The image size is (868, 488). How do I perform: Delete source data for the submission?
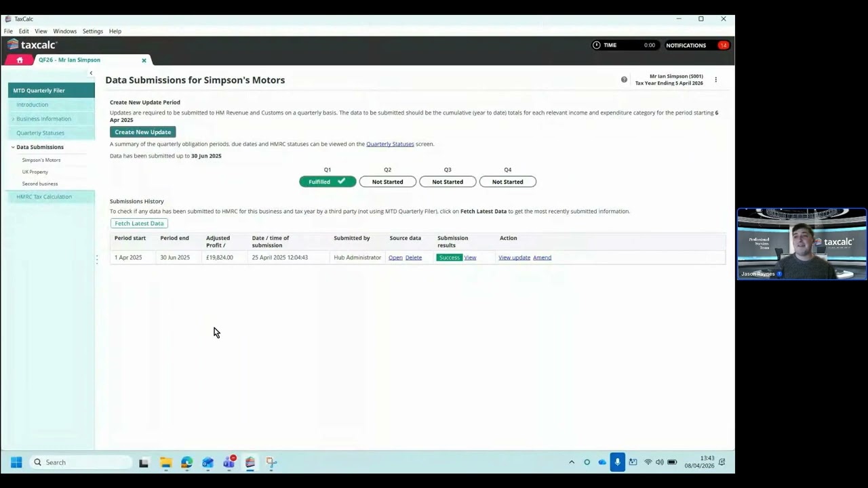pos(414,258)
